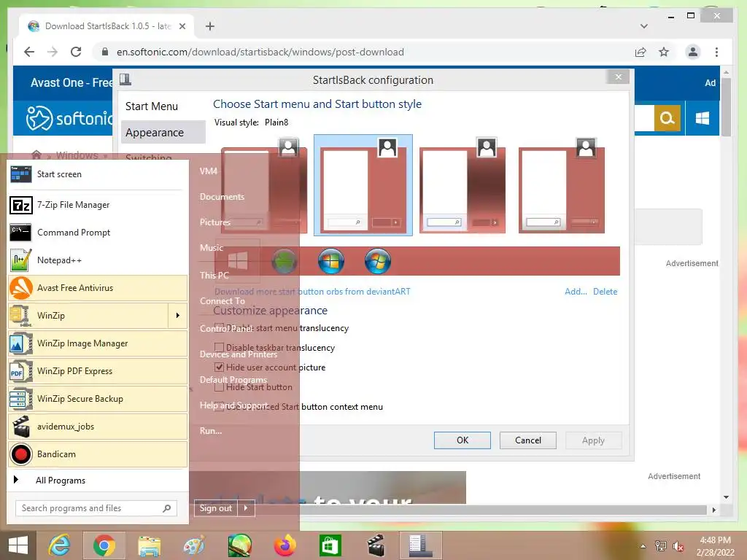Launch Notepad++ from start menu

click(97, 260)
